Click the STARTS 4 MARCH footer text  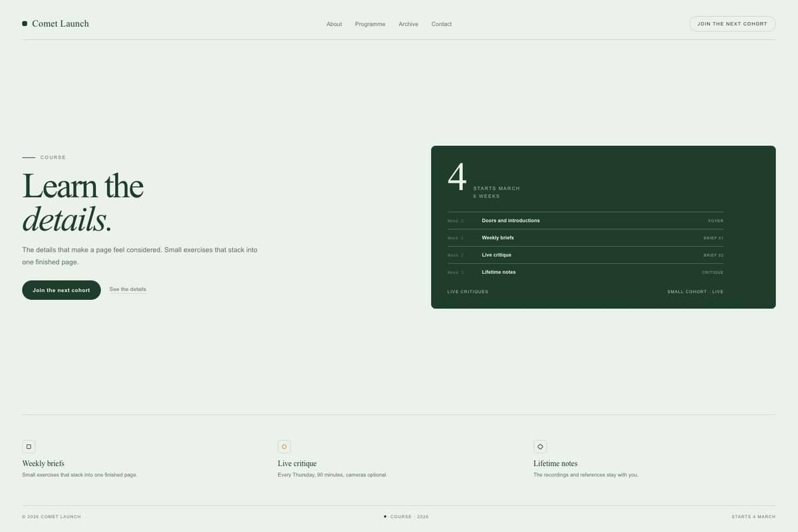point(753,517)
